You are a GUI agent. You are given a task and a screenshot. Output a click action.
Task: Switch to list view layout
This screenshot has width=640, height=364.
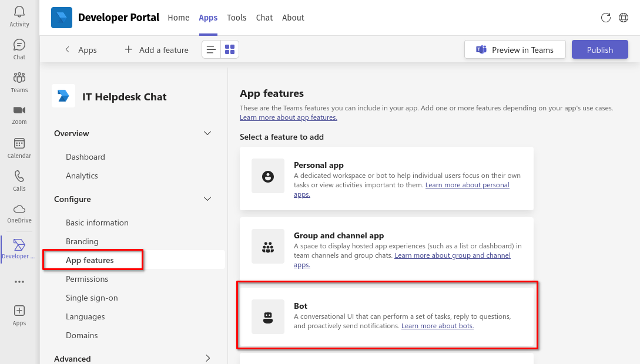coord(211,49)
